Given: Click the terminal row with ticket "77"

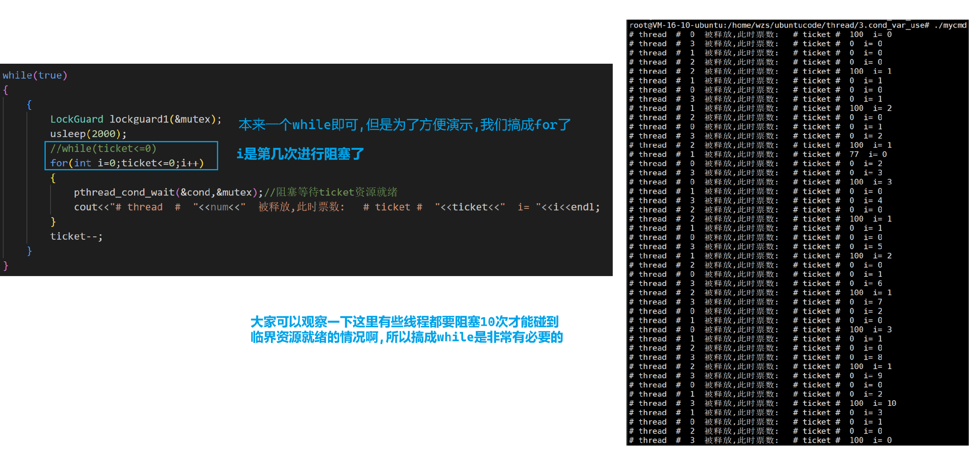Looking at the screenshot, I should coord(758,154).
